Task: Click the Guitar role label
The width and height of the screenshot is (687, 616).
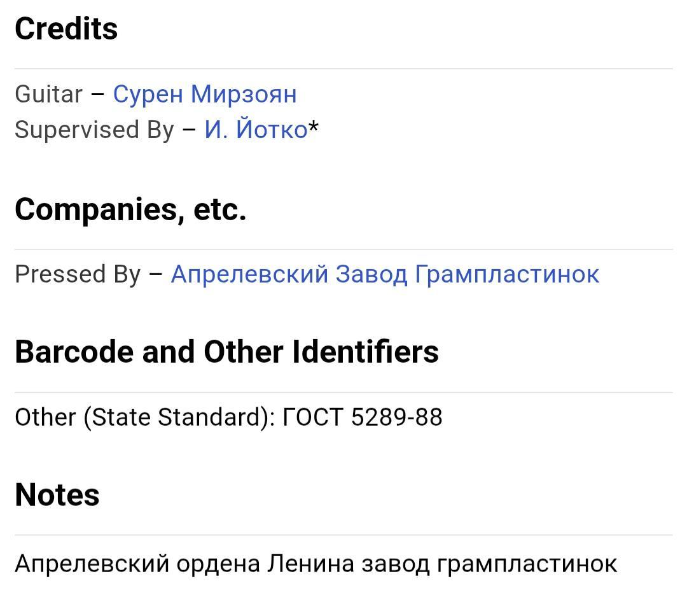Action: click(x=49, y=94)
